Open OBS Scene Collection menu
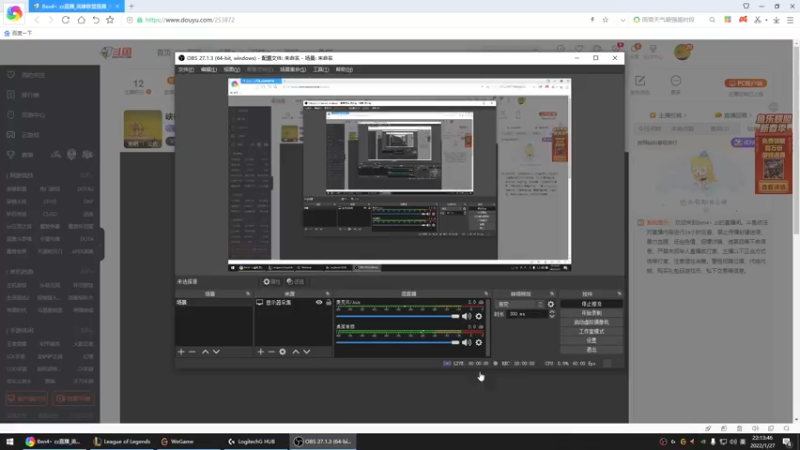This screenshot has width=800, height=450. (293, 69)
